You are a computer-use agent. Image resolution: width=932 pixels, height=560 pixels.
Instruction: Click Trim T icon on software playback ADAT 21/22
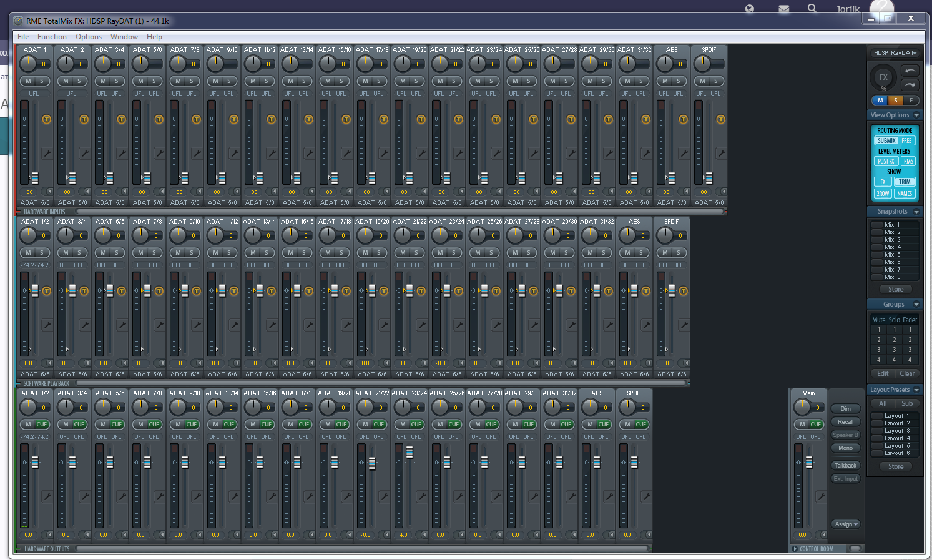click(x=421, y=291)
